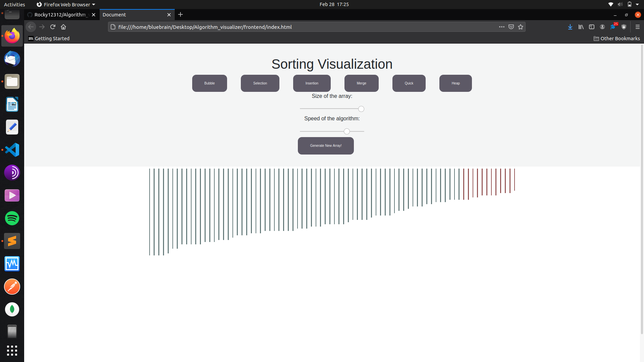
Task: Open the Library icon in the toolbar
Action: coord(581,27)
